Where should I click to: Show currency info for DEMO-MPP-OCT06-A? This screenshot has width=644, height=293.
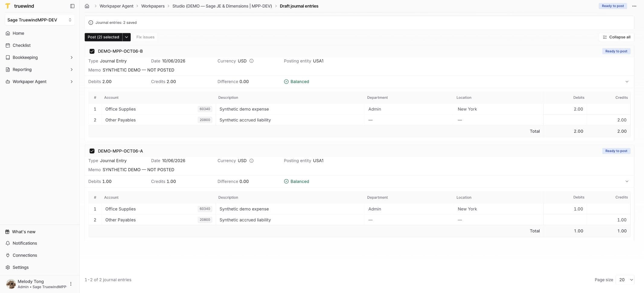[252, 161]
